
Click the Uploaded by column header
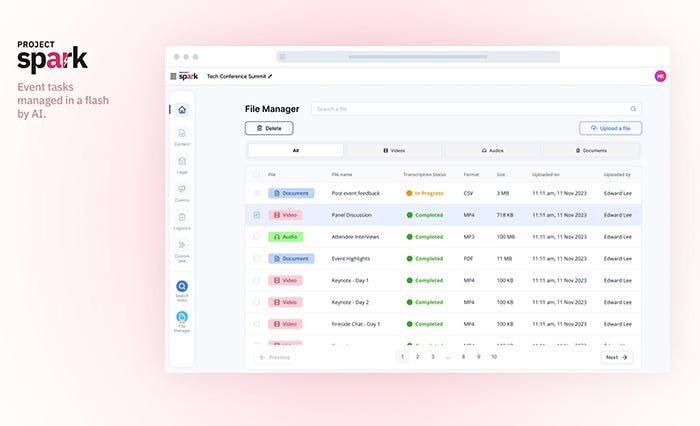[617, 175]
